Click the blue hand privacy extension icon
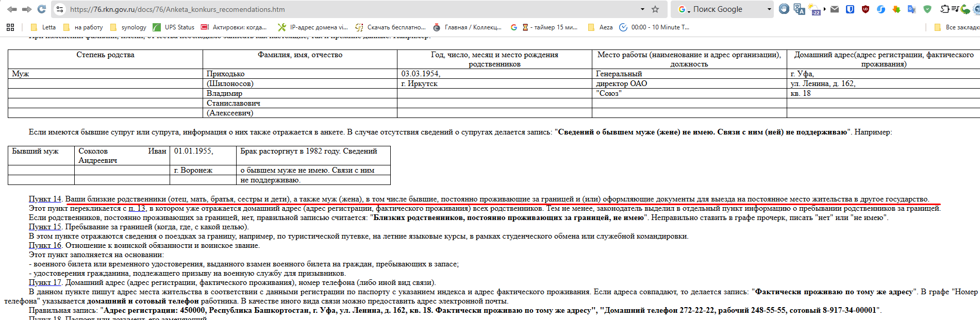 click(x=784, y=9)
